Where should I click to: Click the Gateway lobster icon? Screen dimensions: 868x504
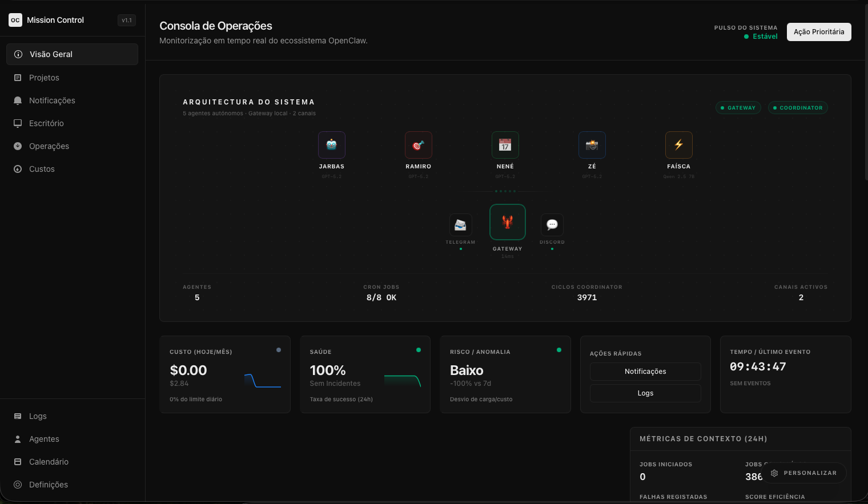click(508, 222)
